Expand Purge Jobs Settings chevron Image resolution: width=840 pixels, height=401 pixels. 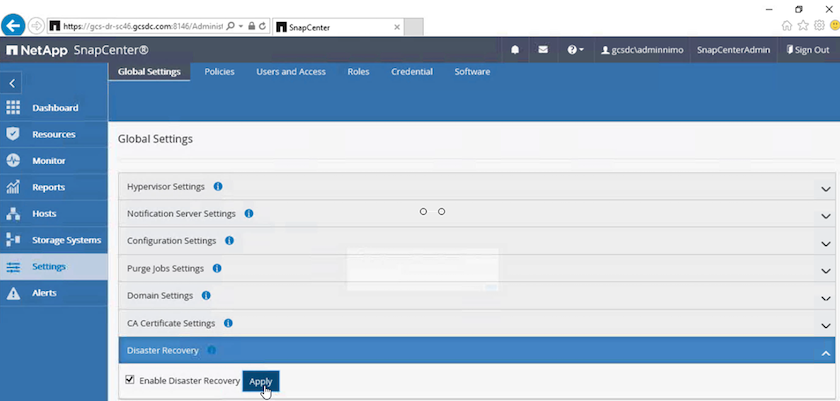[826, 271]
